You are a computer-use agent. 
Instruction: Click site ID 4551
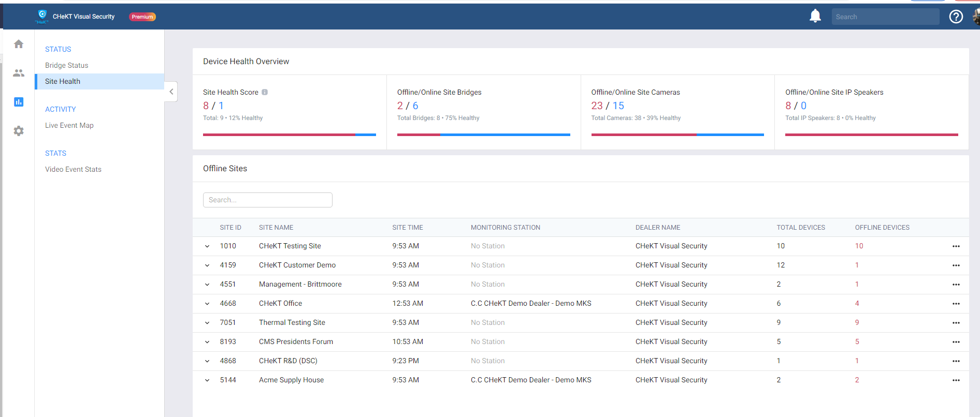tap(228, 285)
